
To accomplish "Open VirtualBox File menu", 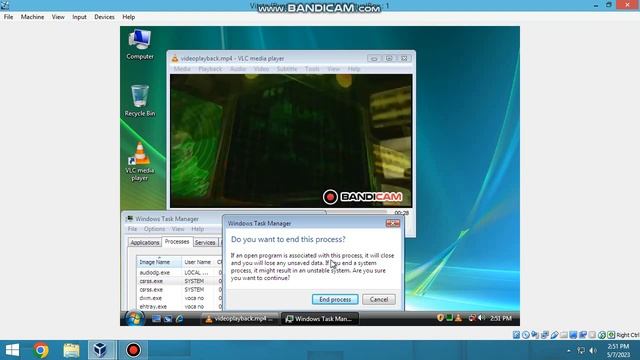I will click(8, 17).
